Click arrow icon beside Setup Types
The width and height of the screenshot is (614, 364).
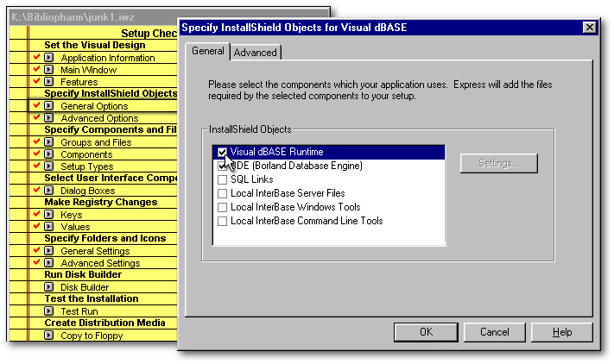click(x=49, y=166)
